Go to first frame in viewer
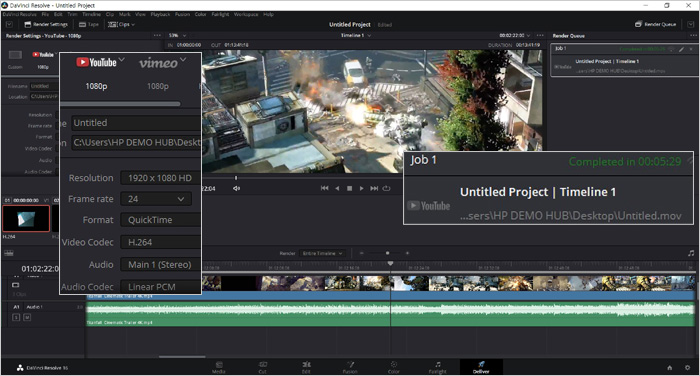The height and width of the screenshot is (376, 700). click(x=325, y=188)
